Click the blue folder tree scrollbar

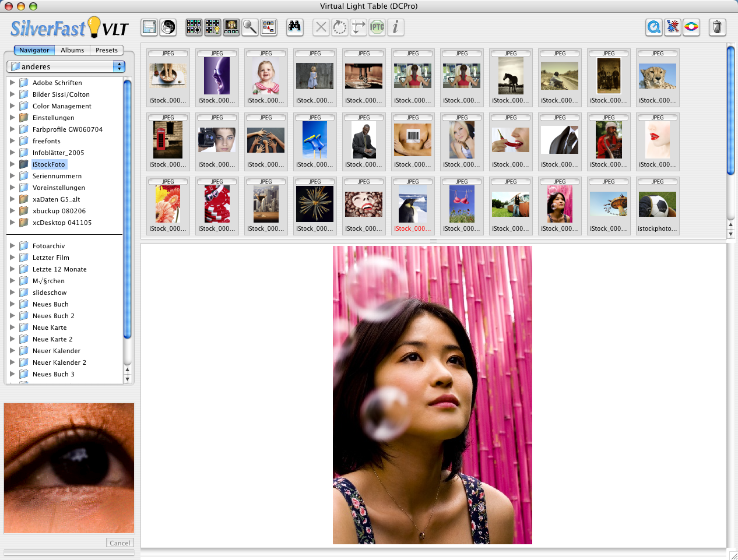127,210
